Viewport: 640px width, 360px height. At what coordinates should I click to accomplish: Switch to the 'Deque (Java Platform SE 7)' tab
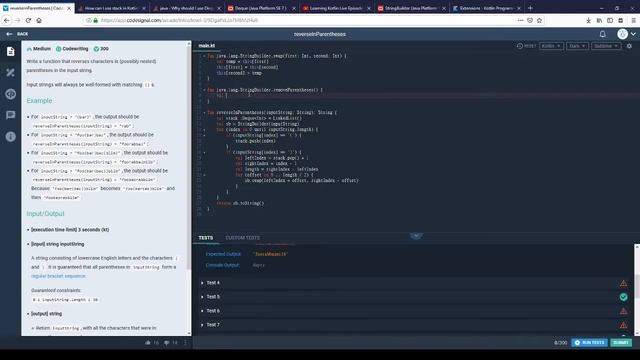pyautogui.click(x=262, y=8)
